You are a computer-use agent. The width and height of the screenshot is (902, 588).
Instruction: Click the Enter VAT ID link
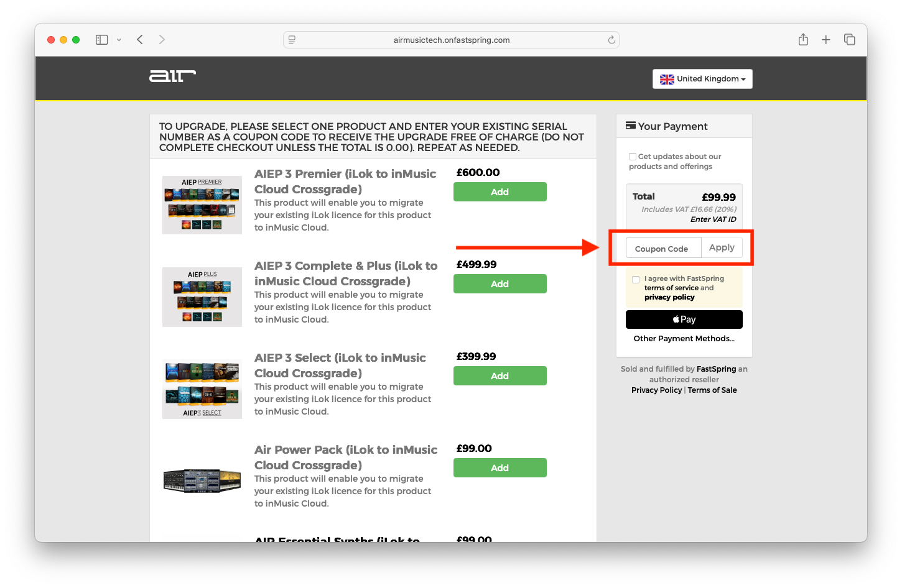(714, 219)
